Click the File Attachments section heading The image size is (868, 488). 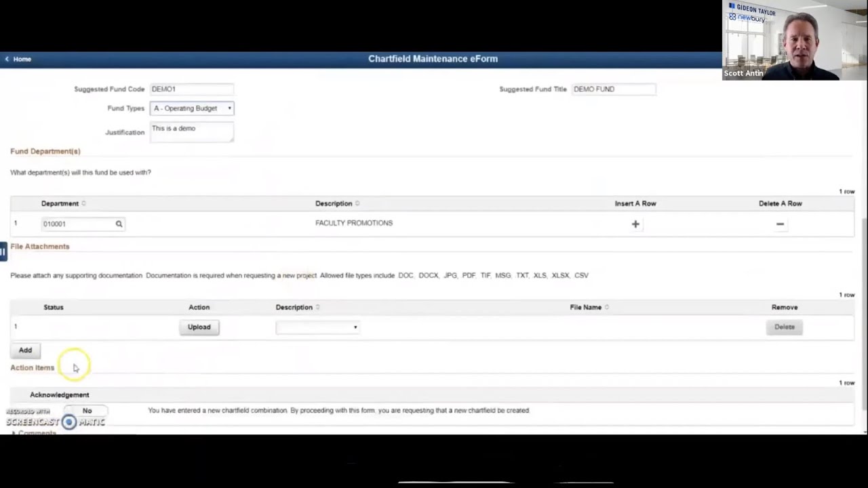click(40, 247)
